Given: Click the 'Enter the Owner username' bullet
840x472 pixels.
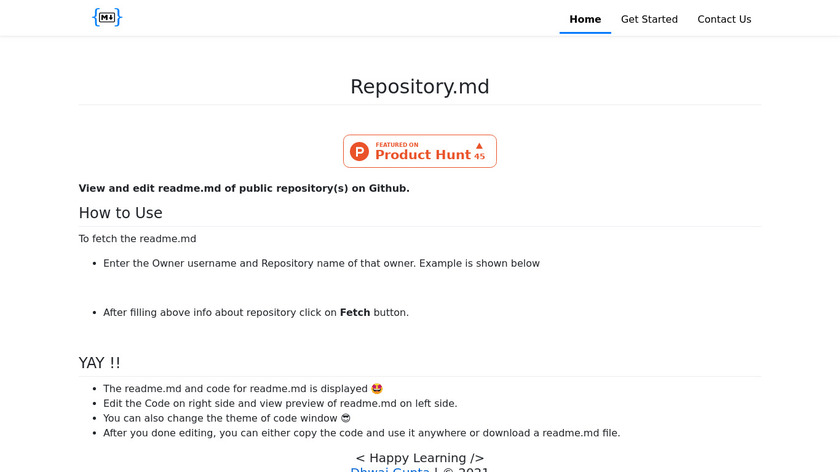Looking at the screenshot, I should pos(321,264).
